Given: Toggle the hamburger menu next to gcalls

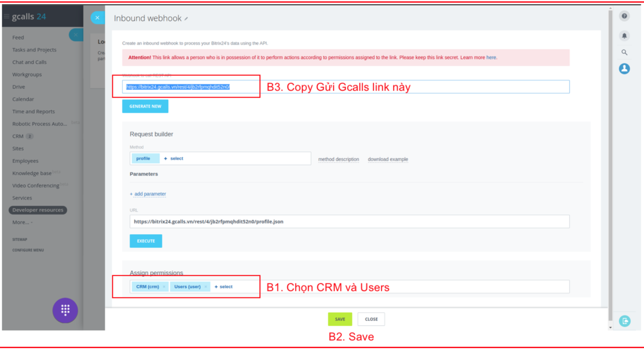Looking at the screenshot, I should pos(6,17).
